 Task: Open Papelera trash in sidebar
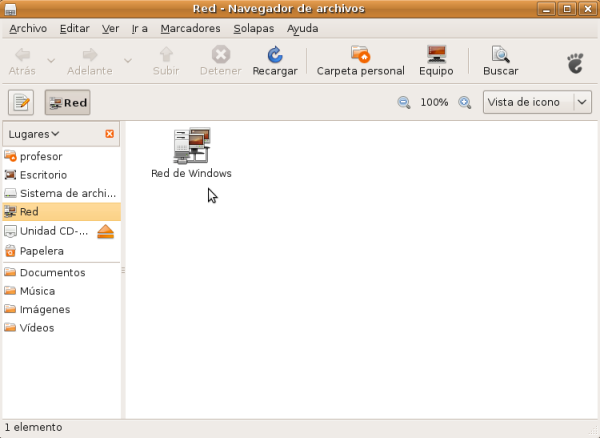coord(41,251)
